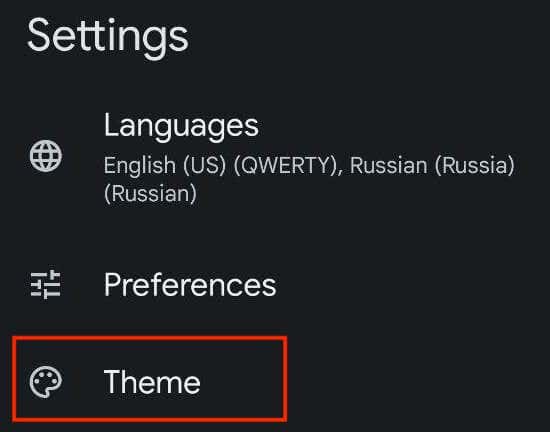This screenshot has height=432, width=550.
Task: Click empty space right of Theme inside red box
Action: tap(242, 382)
